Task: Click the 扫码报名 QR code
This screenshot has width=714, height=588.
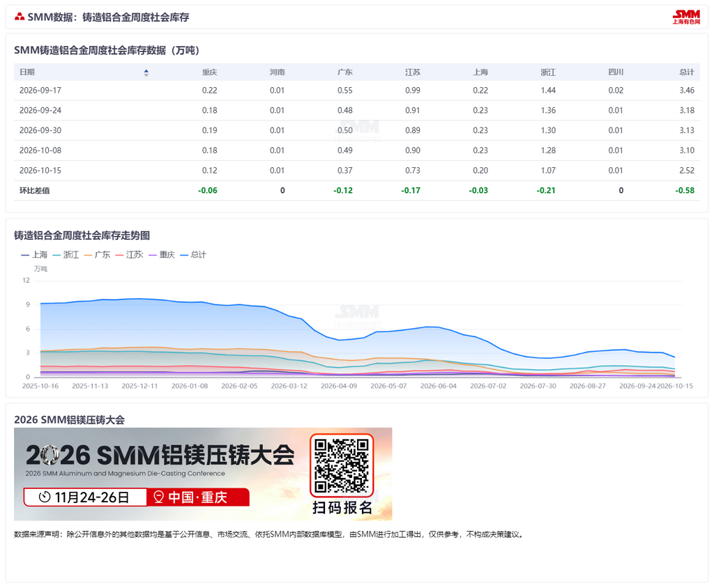Action: pos(342,465)
